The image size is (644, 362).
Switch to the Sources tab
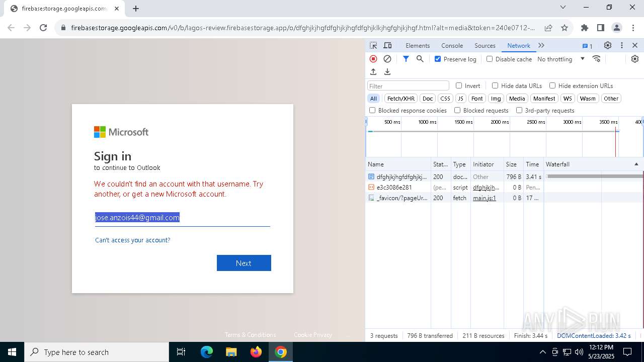[485, 46]
